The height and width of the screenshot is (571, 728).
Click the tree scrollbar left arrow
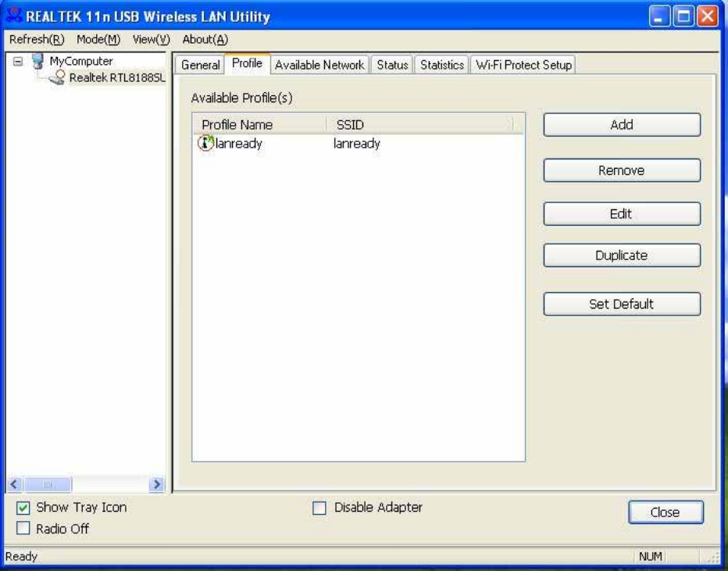pyautogui.click(x=14, y=484)
